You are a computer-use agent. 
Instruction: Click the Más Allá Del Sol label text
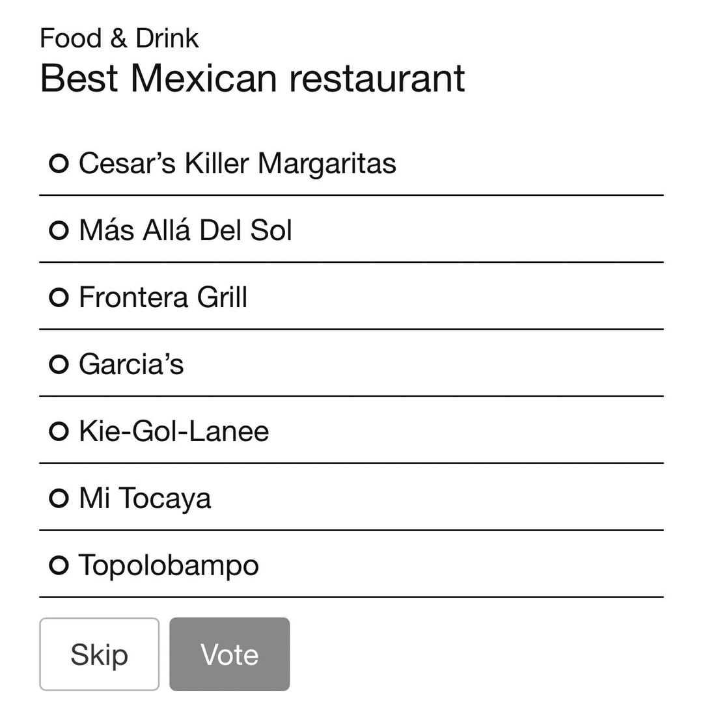tap(186, 230)
